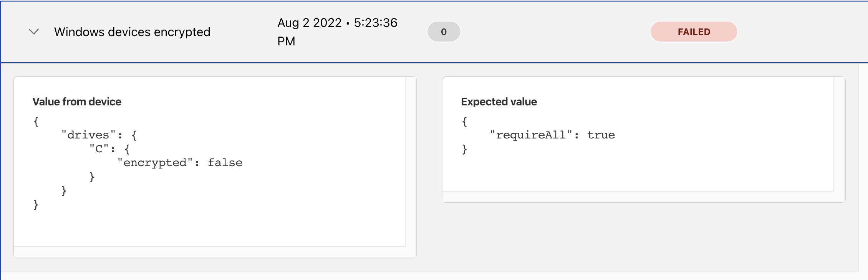The height and width of the screenshot is (280, 868).
Task: Click the gray 0 count badge
Action: [444, 32]
